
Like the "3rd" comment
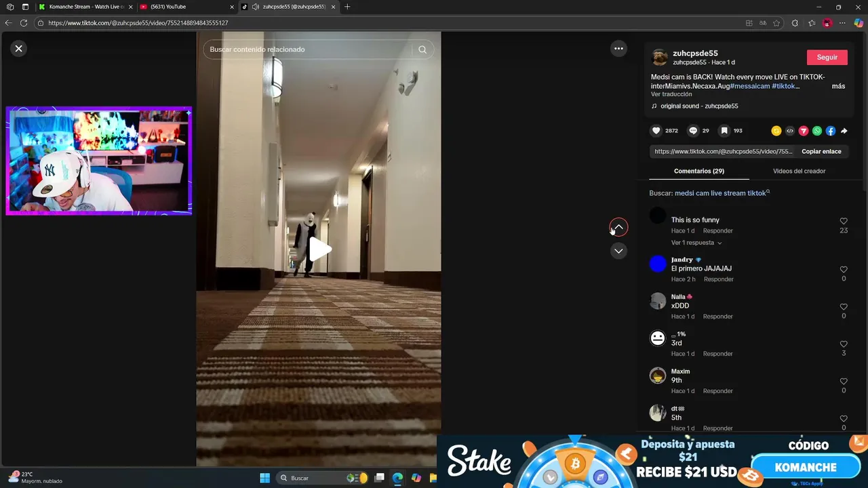click(844, 344)
